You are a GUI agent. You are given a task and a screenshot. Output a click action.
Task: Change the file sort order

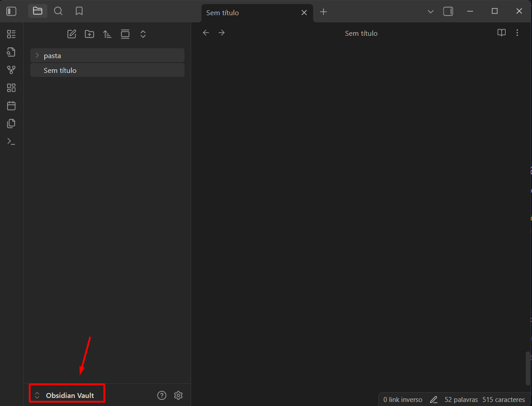(x=107, y=34)
